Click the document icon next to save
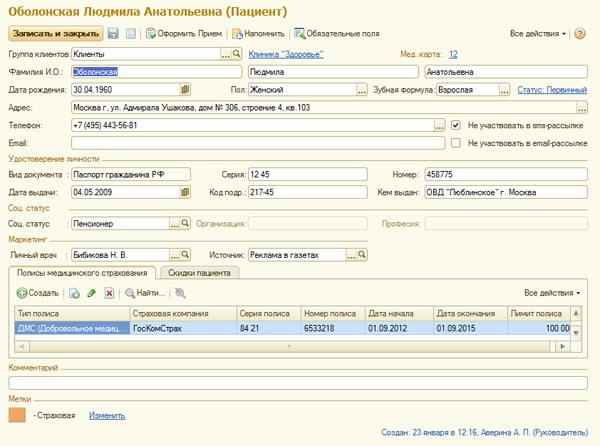600x446 pixels. (x=130, y=34)
